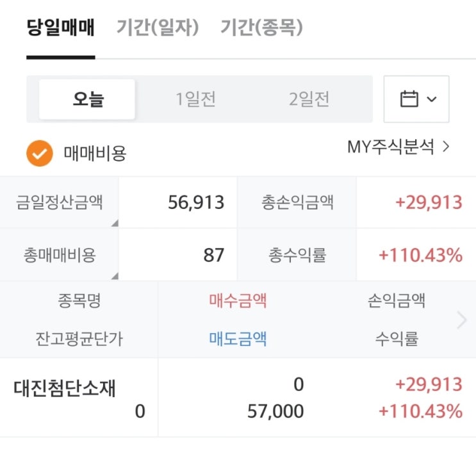The width and height of the screenshot is (476, 476).
Task: Click the 총매매비용 label cell
Action: pos(60,255)
